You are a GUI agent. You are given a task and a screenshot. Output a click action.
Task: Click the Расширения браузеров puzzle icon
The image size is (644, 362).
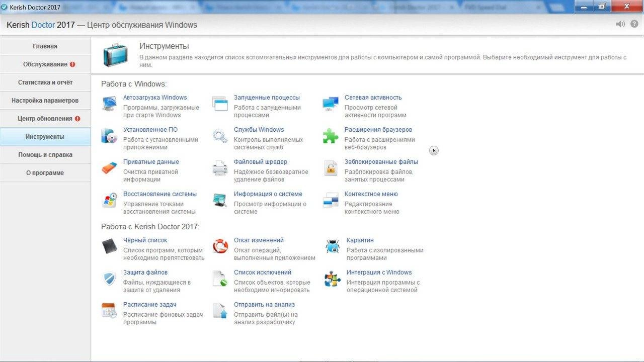tap(331, 136)
